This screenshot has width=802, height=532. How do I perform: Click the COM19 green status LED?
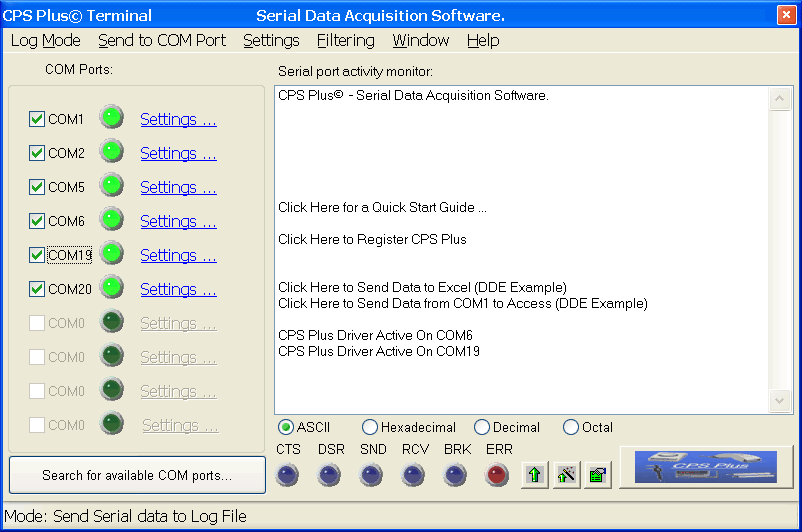click(112, 253)
